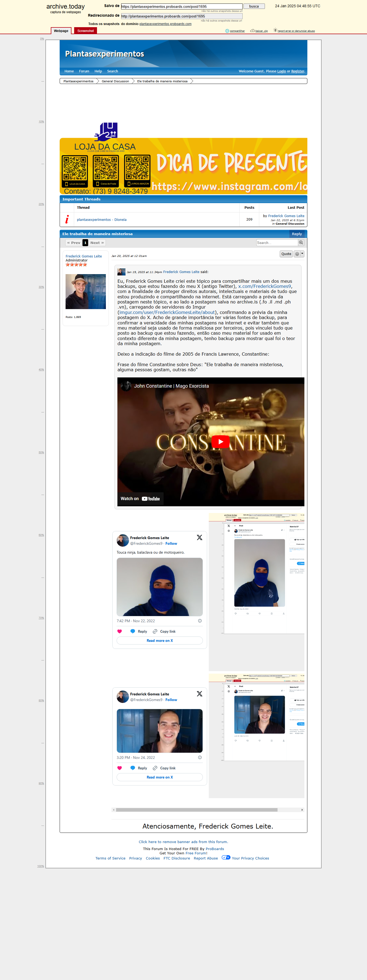Focus the Salvo de URL field

pos(182,6)
